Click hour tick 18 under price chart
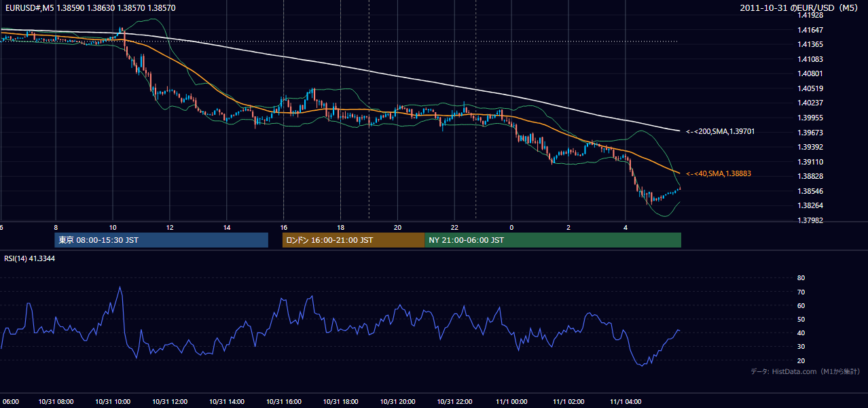Image resolution: width=868 pixels, height=408 pixels. (341, 227)
